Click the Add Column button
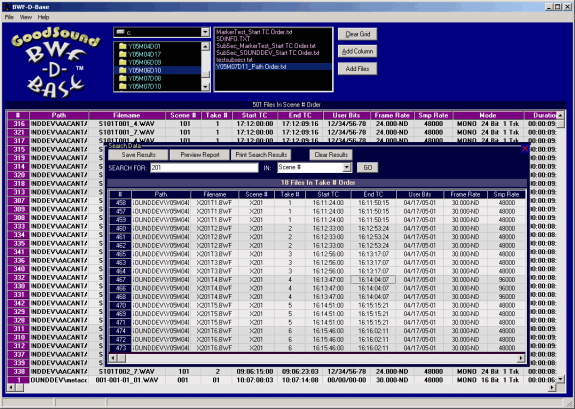 click(358, 51)
